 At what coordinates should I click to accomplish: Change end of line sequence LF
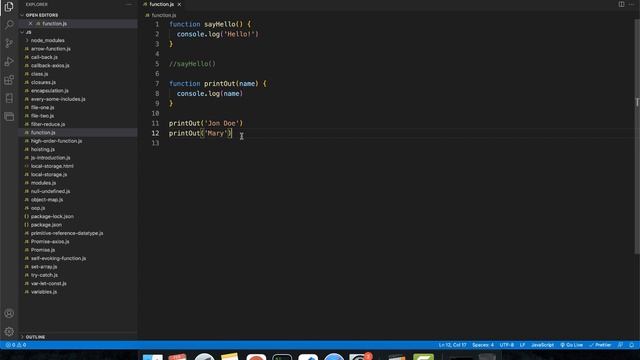point(522,345)
